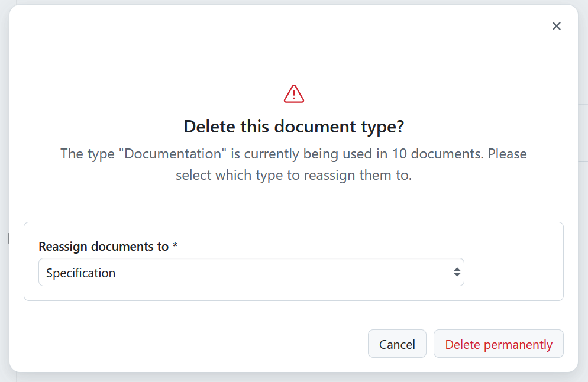Click the X close icon in the corner
This screenshot has height=382, width=588.
(x=556, y=26)
